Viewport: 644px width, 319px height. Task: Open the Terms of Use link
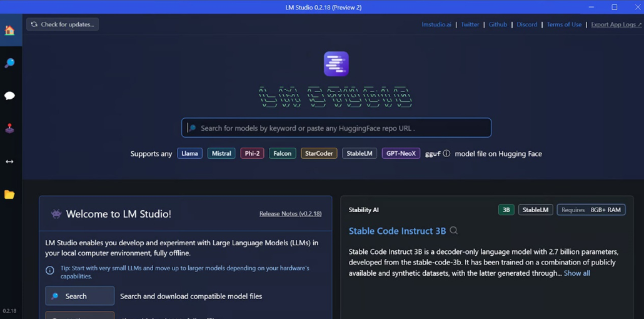[564, 24]
